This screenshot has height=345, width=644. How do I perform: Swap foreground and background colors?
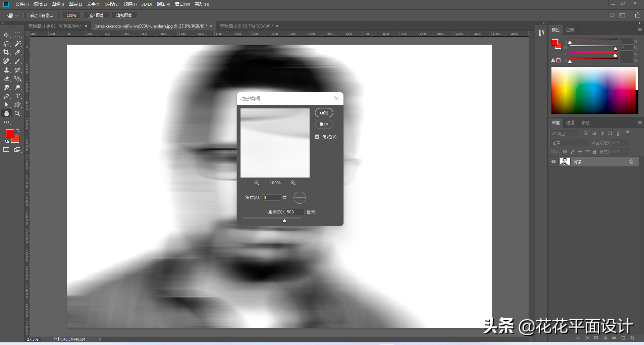tap(18, 130)
